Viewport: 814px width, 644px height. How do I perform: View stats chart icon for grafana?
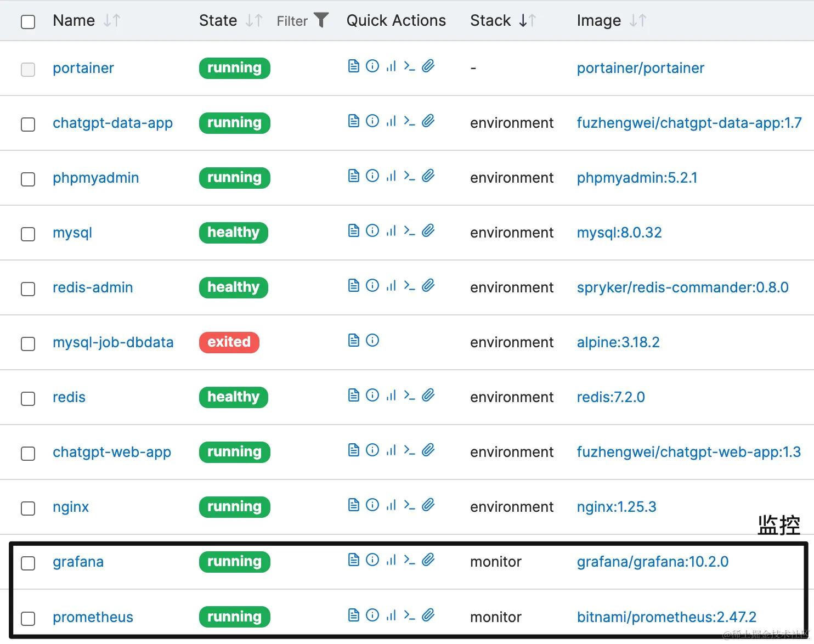pos(391,560)
